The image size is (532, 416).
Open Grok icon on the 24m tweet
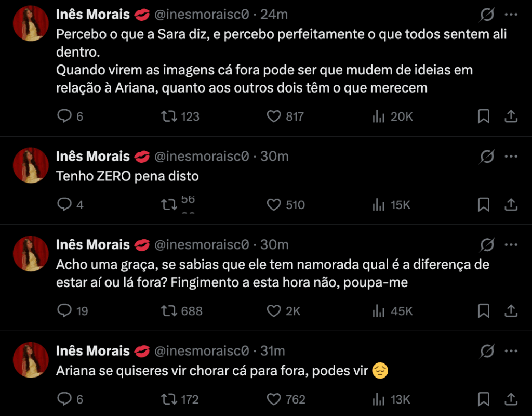pyautogui.click(x=487, y=15)
